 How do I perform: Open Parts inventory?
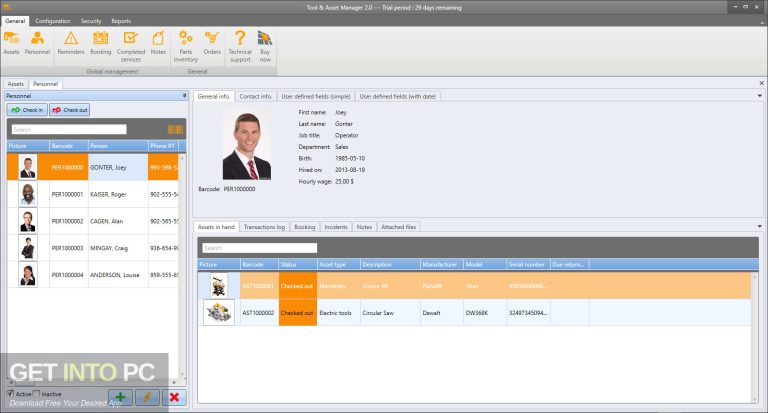[x=186, y=42]
